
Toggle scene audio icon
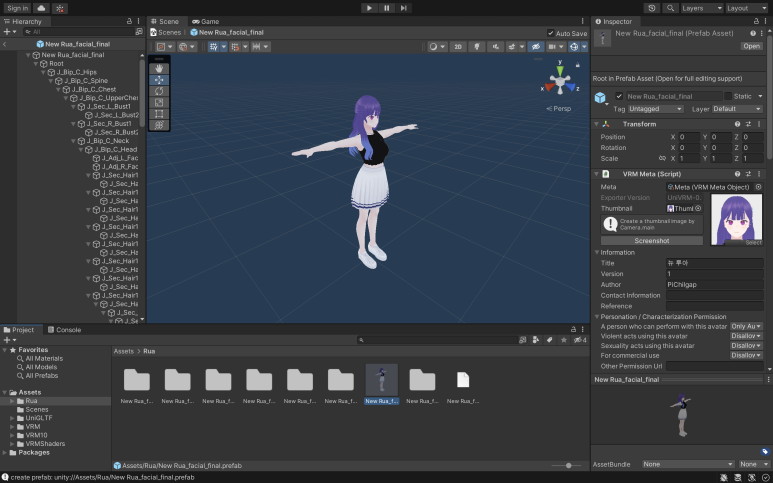tap(495, 46)
